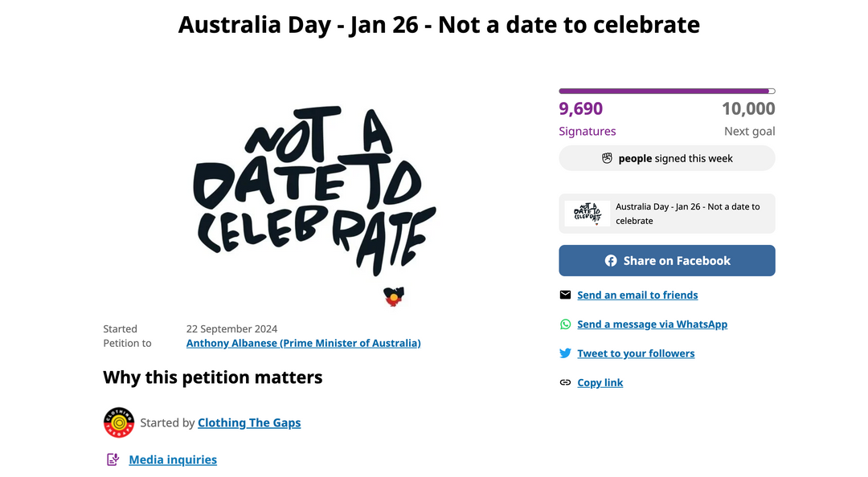Click the email envelope icon
868x477 pixels.
coord(565,295)
